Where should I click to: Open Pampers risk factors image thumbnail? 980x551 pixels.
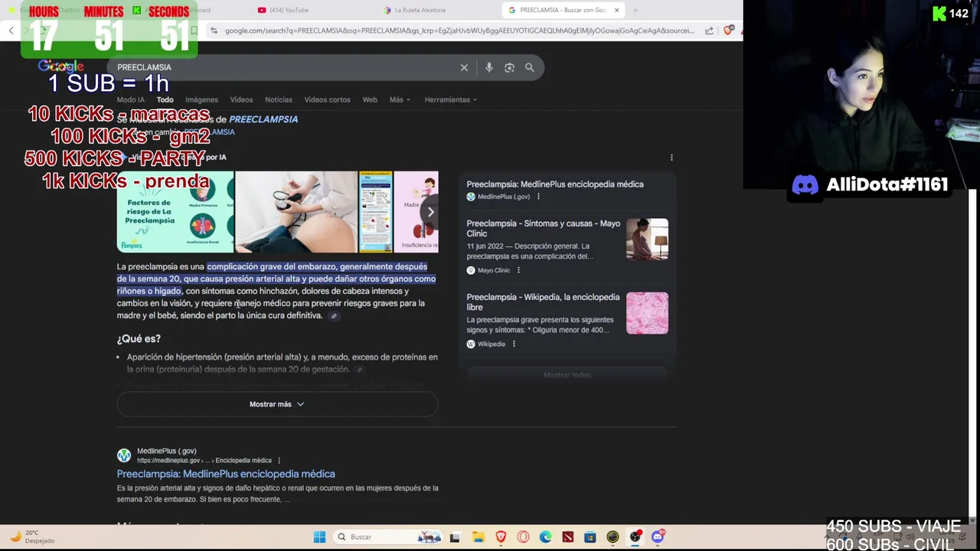175,212
